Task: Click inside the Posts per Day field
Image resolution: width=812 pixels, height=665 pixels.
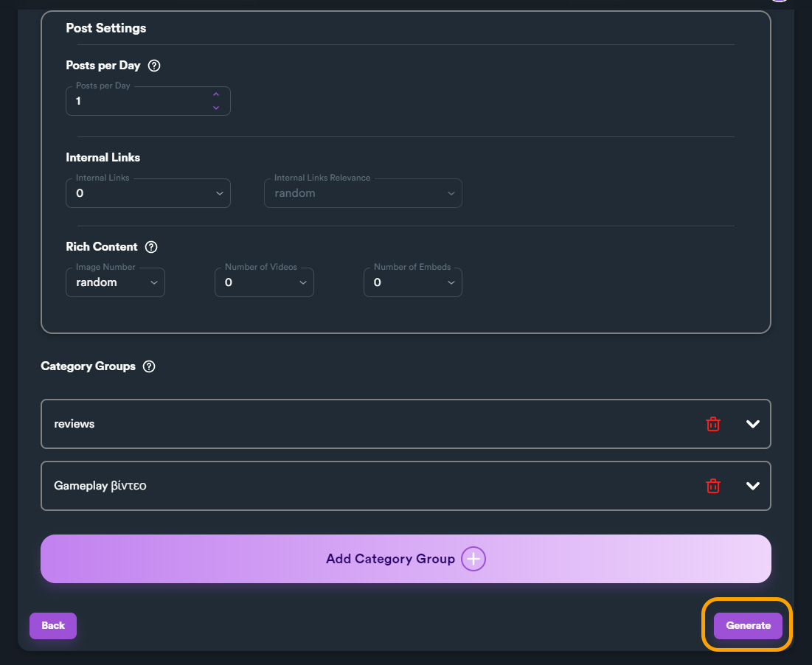Action: tap(136, 102)
